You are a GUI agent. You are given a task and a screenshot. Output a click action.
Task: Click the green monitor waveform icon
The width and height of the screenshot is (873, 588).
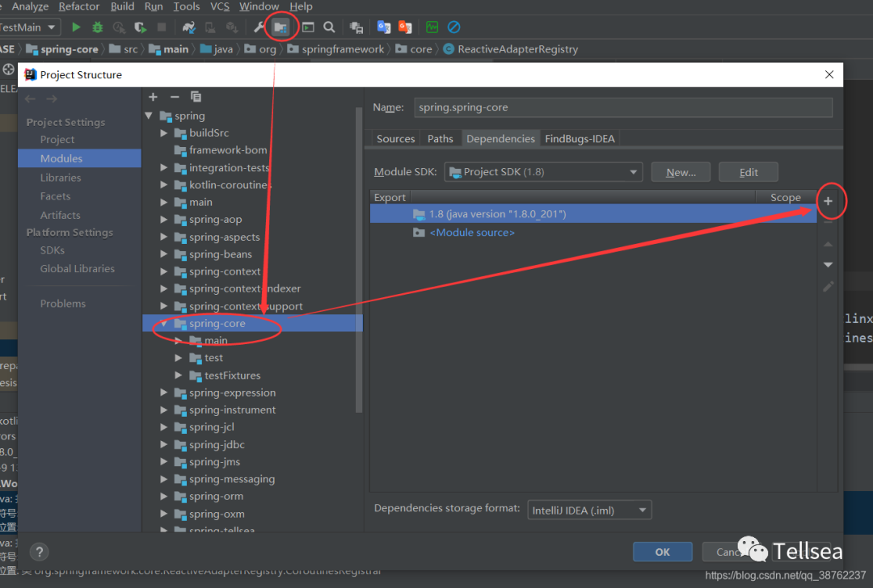tap(432, 27)
